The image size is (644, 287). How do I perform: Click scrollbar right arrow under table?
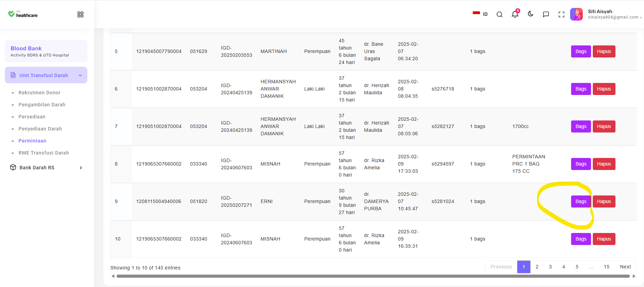pyautogui.click(x=634, y=276)
